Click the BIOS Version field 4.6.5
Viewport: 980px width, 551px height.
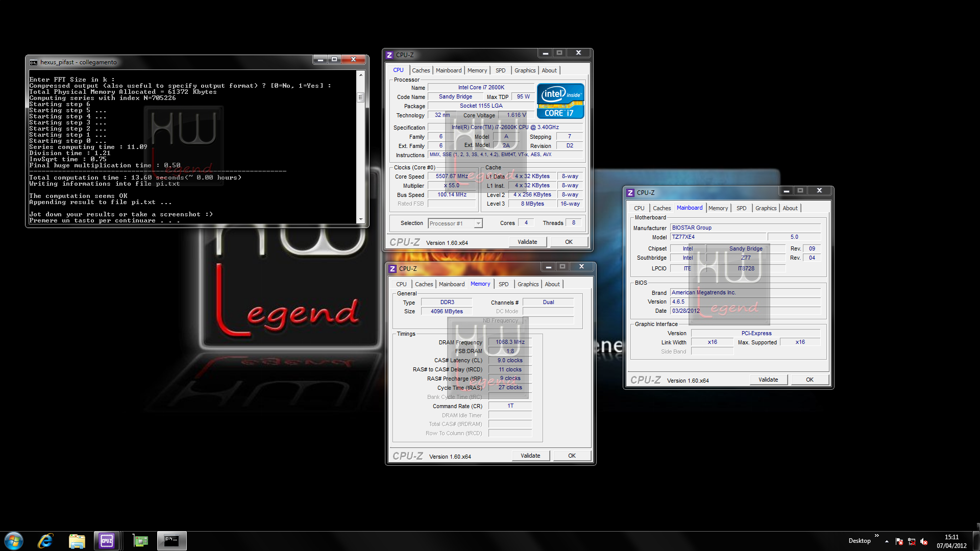[x=745, y=302]
